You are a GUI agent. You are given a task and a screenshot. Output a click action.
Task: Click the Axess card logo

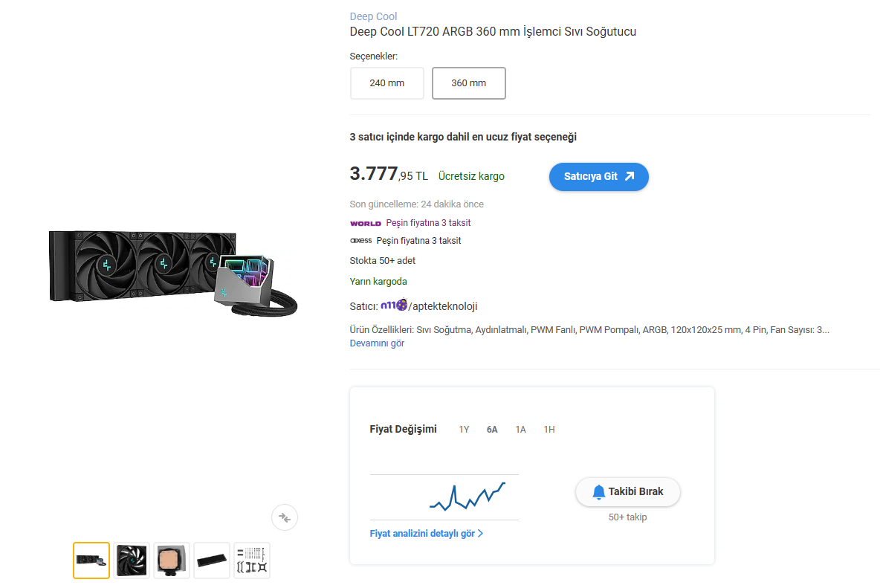(x=361, y=240)
